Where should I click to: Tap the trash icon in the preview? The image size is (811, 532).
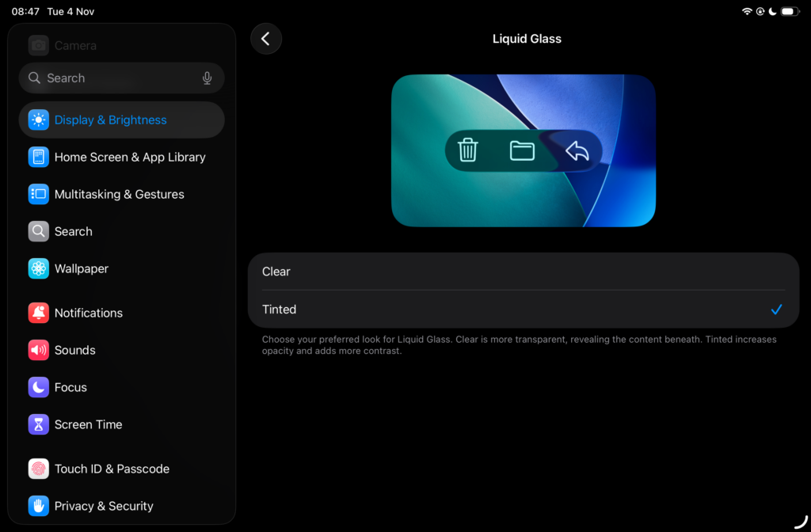coord(468,150)
